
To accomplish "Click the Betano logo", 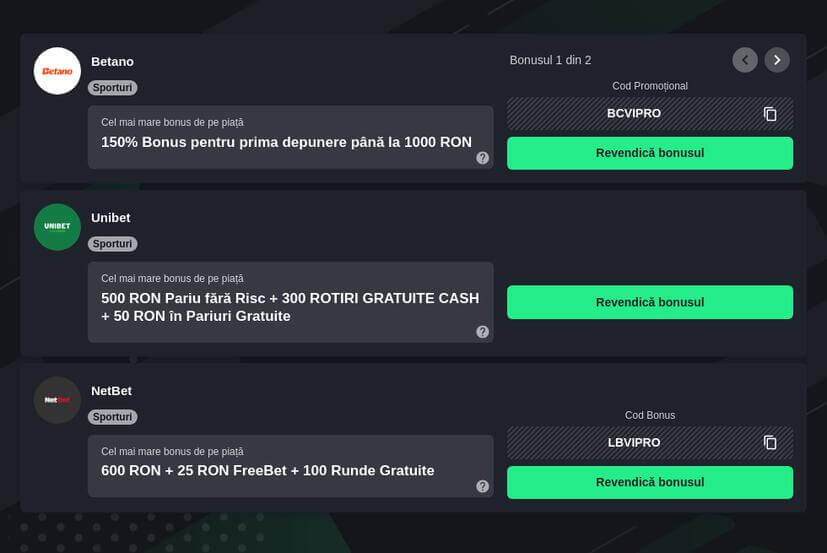I will click(x=57, y=71).
